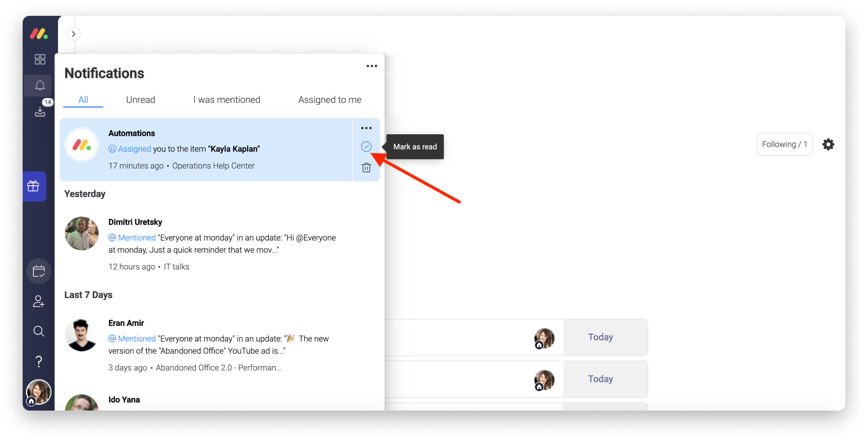Click the Notifications panel title
The image size is (868, 440).
tap(104, 73)
